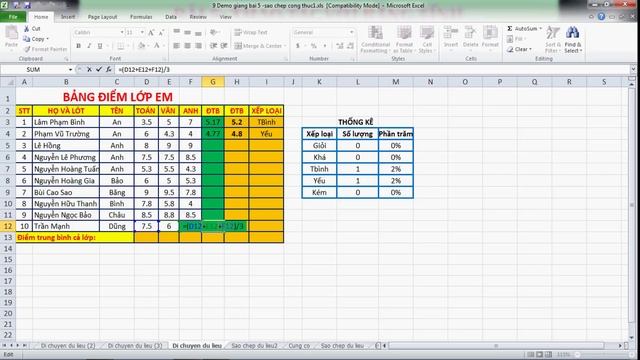Click the formula bar input field
Viewport: 640px width, 360px height.
(x=372, y=70)
